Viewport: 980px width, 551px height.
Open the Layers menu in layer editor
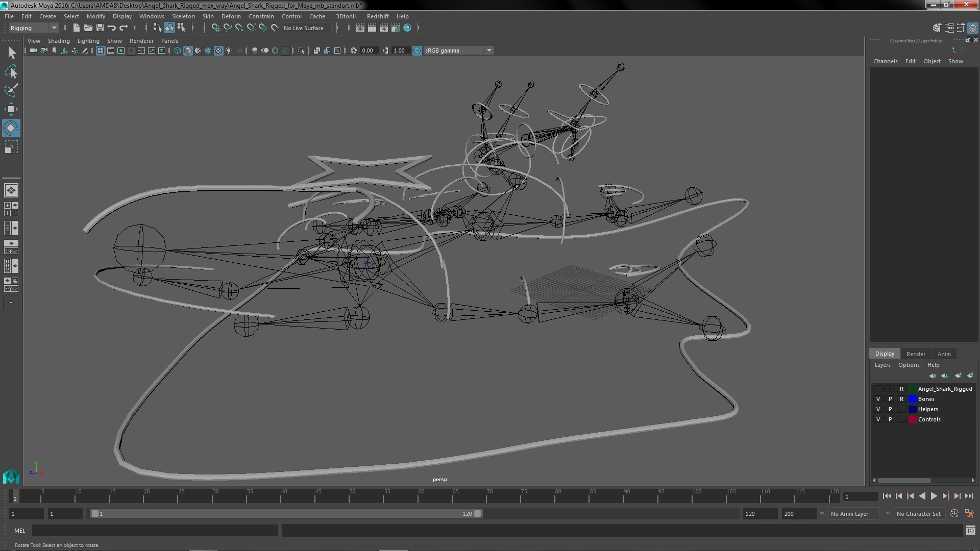[x=882, y=365]
